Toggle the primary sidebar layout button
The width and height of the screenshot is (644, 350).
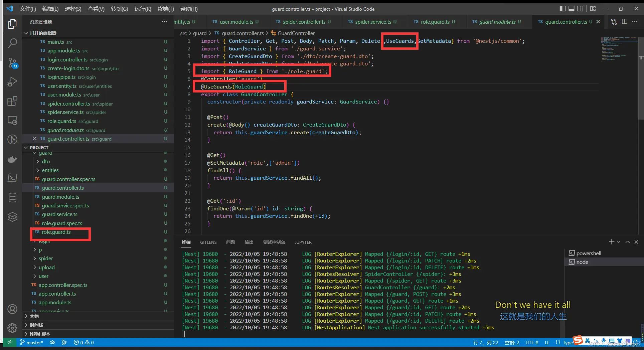click(x=562, y=9)
